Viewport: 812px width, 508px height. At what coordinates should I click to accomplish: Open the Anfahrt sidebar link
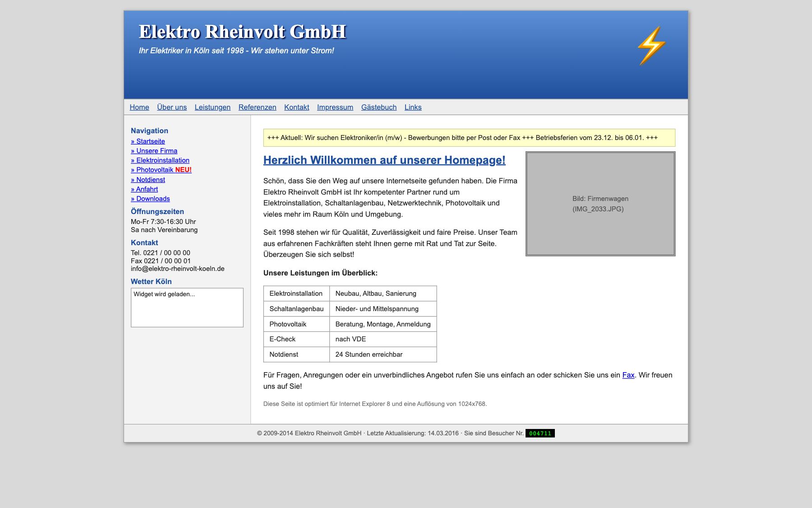click(x=144, y=189)
